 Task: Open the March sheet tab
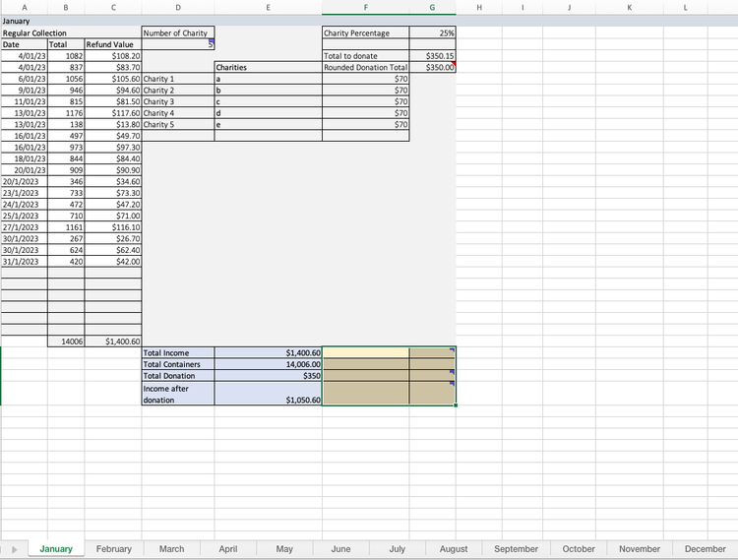(x=171, y=549)
